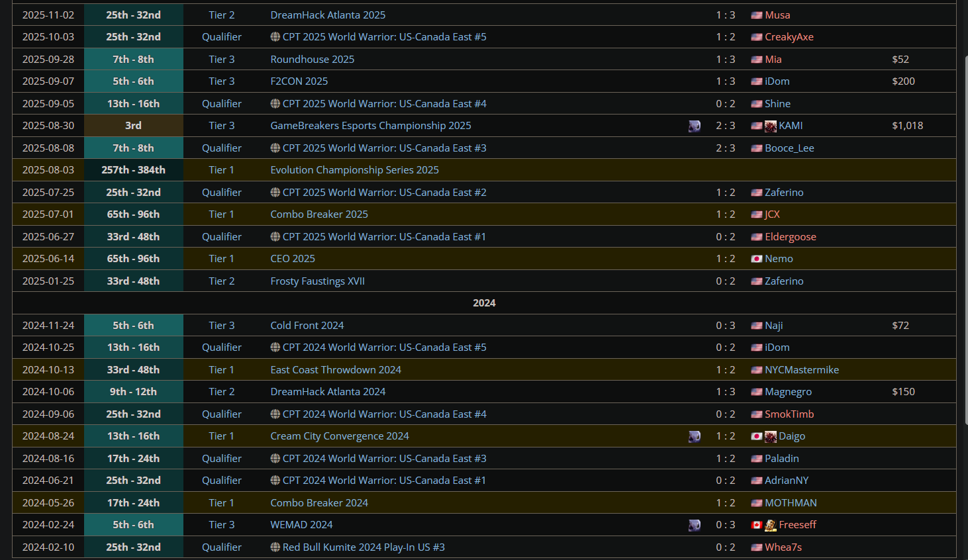Image resolution: width=968 pixels, height=560 pixels.
Task: Click the globe icon beside CPT 2024 US-Canada East #1
Action: tap(275, 480)
